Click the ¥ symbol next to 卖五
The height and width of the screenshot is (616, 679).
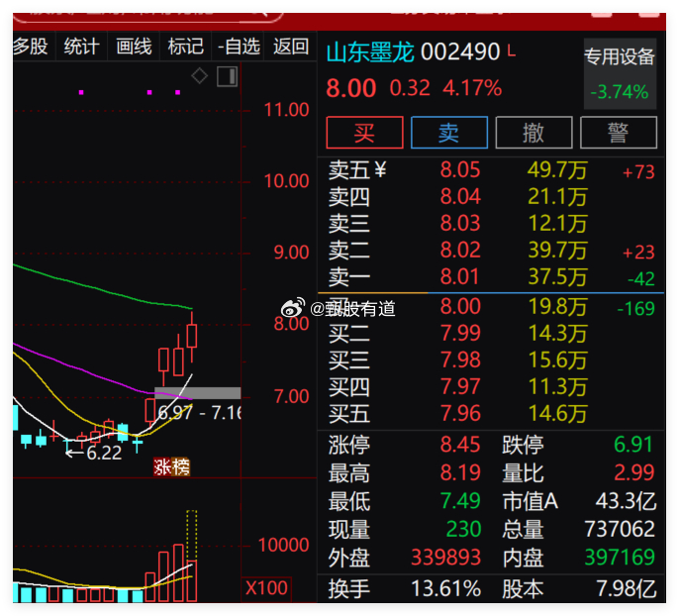pos(380,169)
